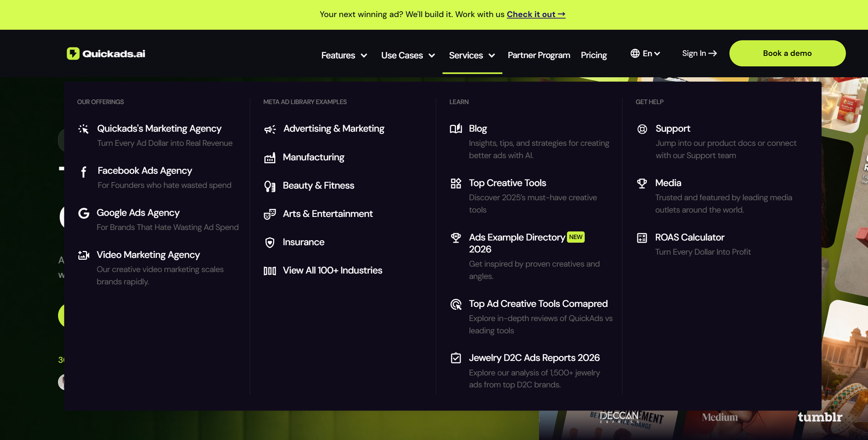The width and height of the screenshot is (868, 440).
Task: Click the open book icon beside Blog
Action: (x=456, y=129)
